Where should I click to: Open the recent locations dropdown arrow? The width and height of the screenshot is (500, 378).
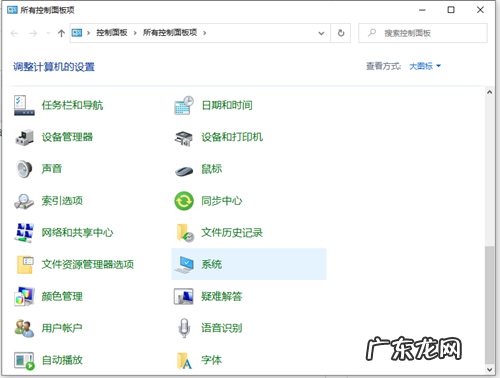[48, 33]
